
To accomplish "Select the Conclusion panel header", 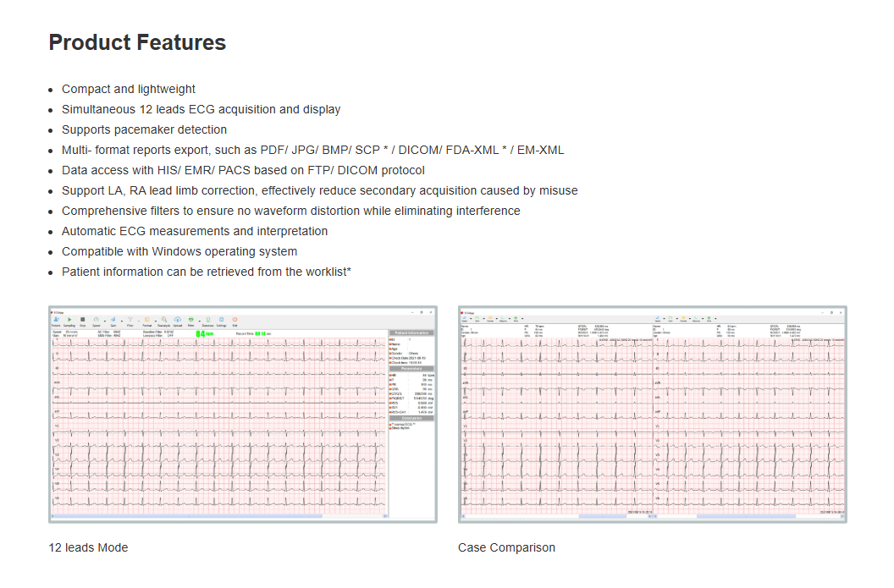I will click(x=411, y=418).
